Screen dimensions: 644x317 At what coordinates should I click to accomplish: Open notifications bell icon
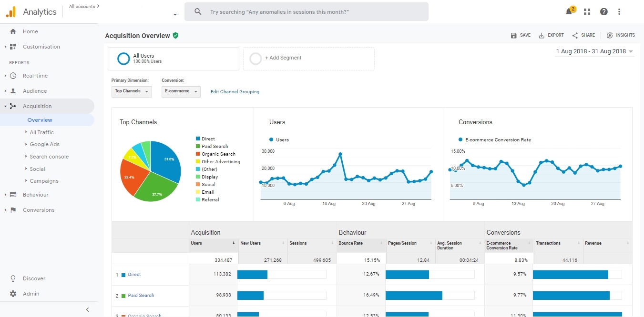pos(569,12)
